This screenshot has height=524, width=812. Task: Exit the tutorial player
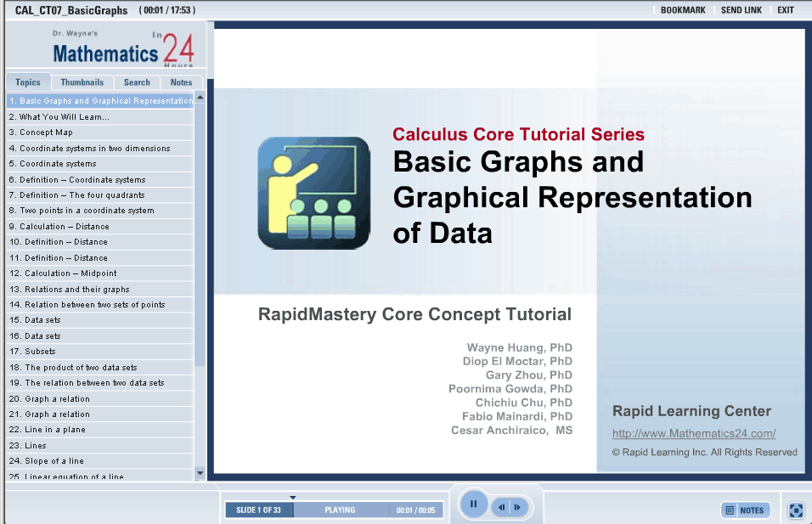pyautogui.click(x=785, y=10)
